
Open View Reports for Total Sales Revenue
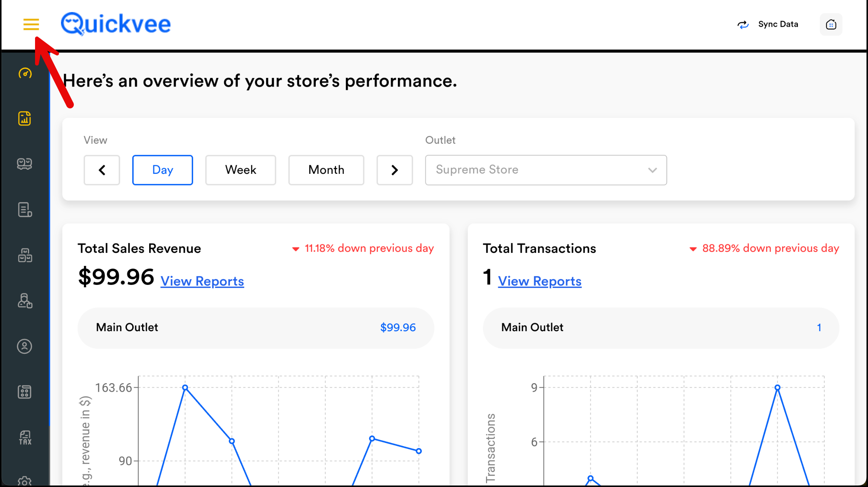click(202, 281)
